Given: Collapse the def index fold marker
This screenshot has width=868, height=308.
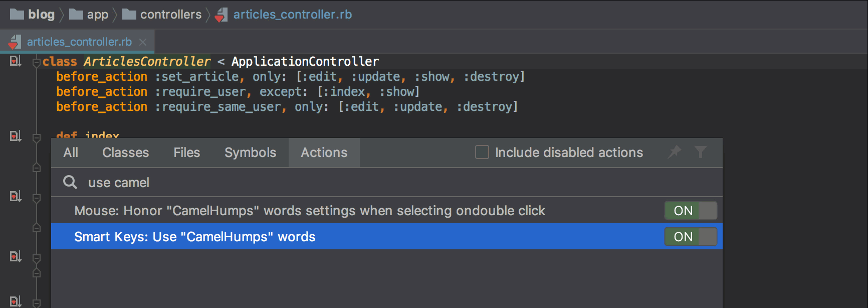Looking at the screenshot, I should click(x=36, y=137).
